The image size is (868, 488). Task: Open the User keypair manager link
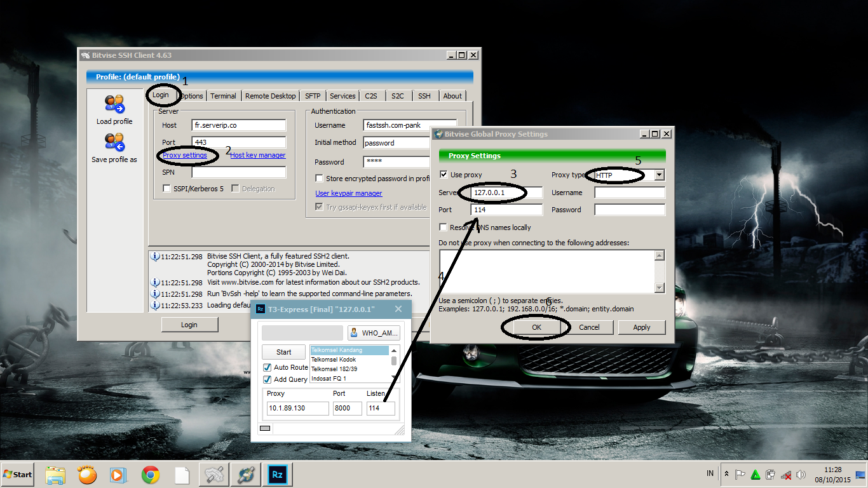click(x=349, y=193)
